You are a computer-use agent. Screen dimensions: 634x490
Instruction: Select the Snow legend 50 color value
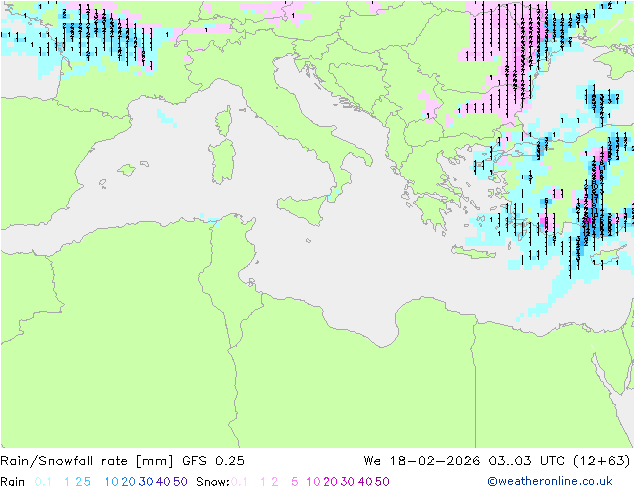(383, 482)
